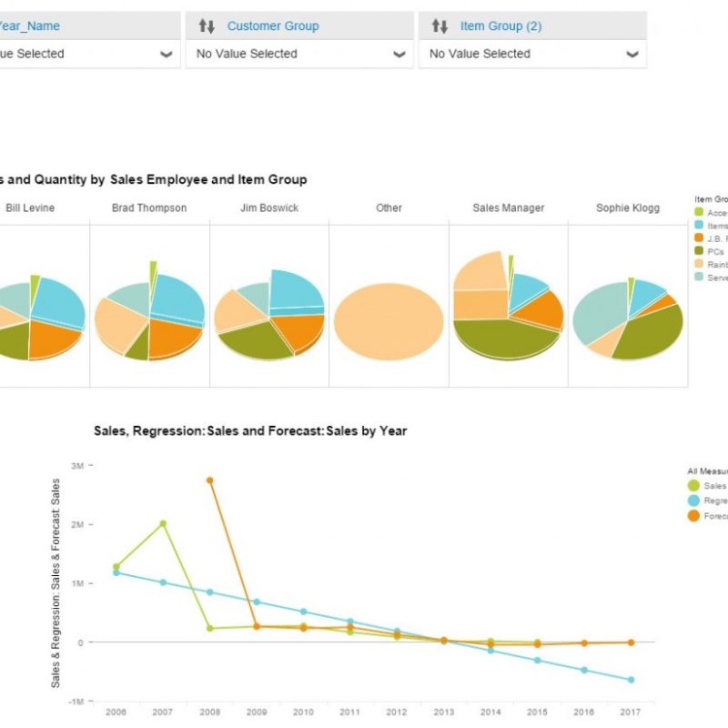Click the Year_Name filter title

point(29,26)
